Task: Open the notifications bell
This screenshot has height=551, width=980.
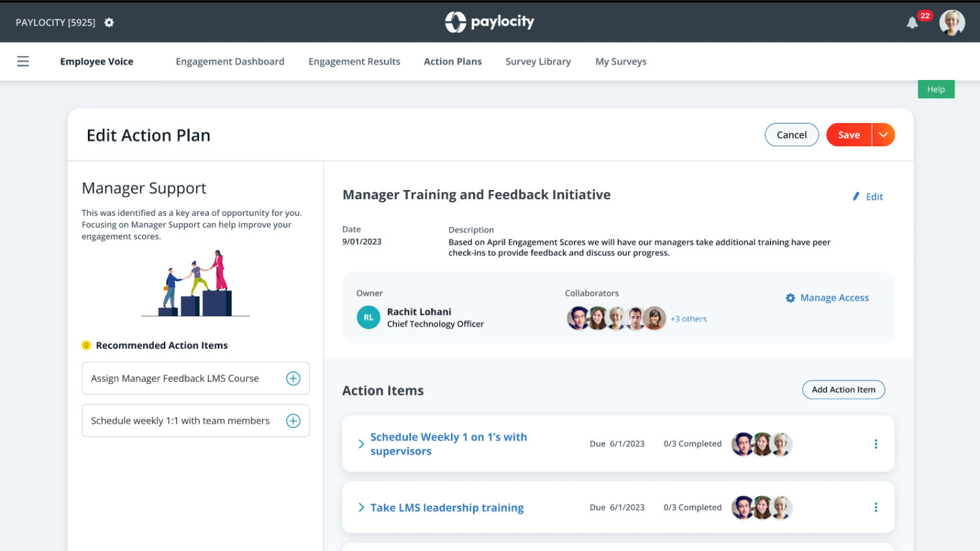Action: [912, 23]
